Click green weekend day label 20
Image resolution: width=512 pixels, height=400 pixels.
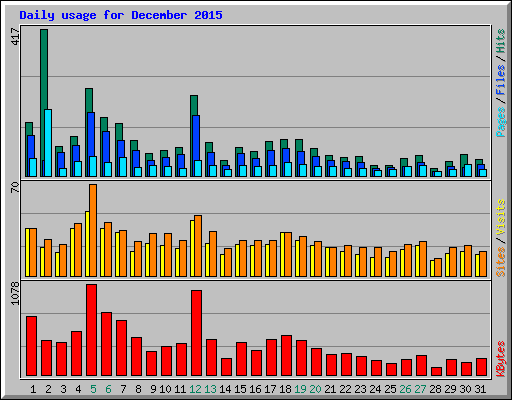coord(315,389)
